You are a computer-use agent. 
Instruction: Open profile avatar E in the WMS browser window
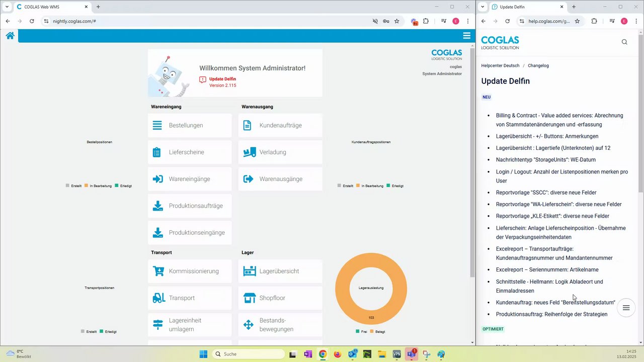click(456, 21)
